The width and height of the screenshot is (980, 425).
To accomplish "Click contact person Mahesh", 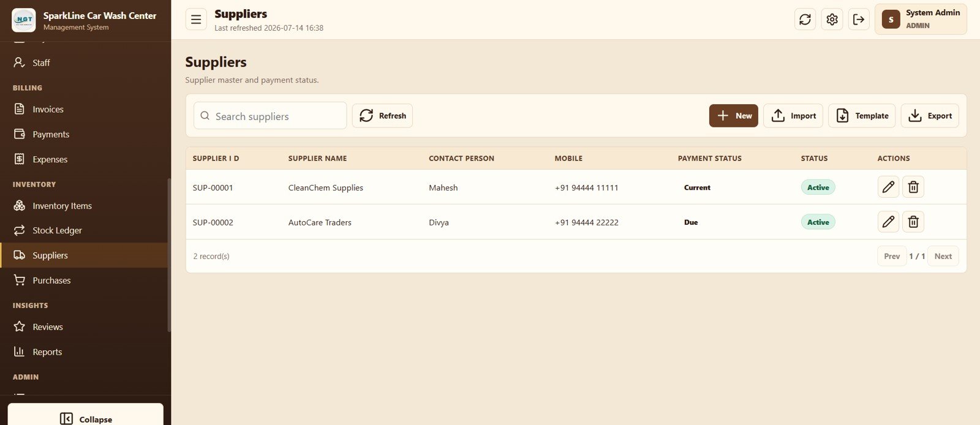I will coord(443,187).
